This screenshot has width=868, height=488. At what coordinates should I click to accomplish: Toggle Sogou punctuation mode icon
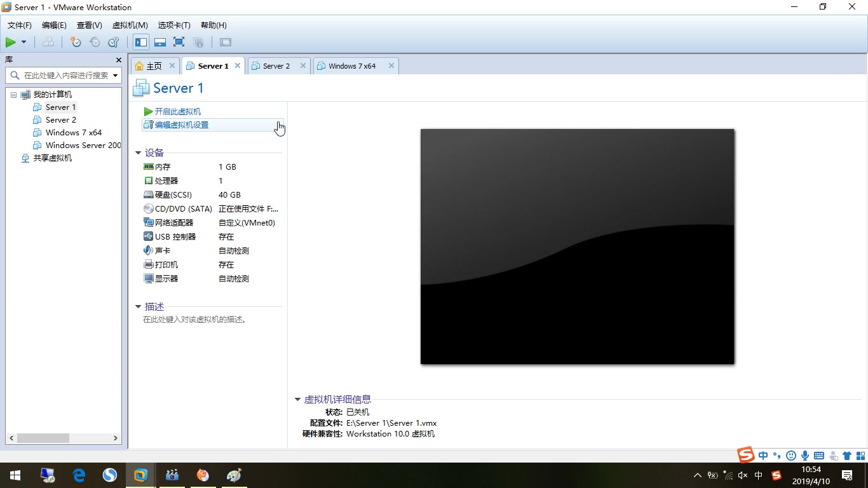coord(776,456)
